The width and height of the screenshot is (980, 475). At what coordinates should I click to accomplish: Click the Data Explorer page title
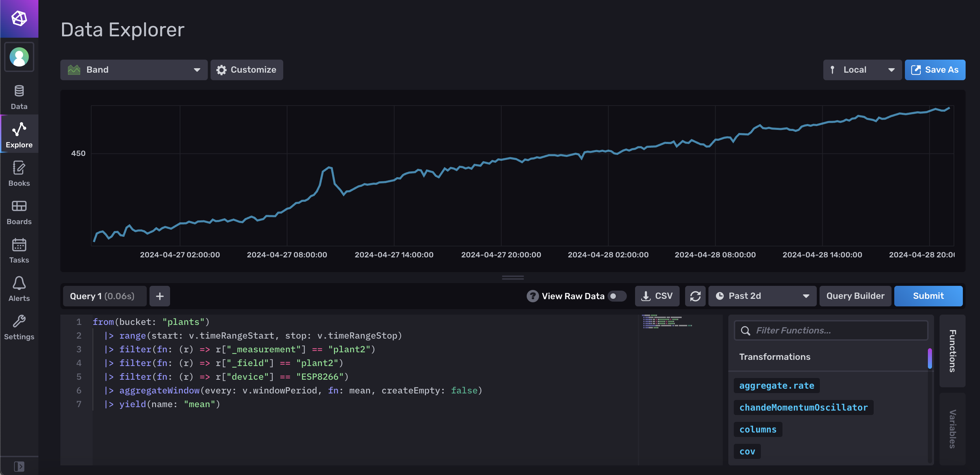(122, 29)
